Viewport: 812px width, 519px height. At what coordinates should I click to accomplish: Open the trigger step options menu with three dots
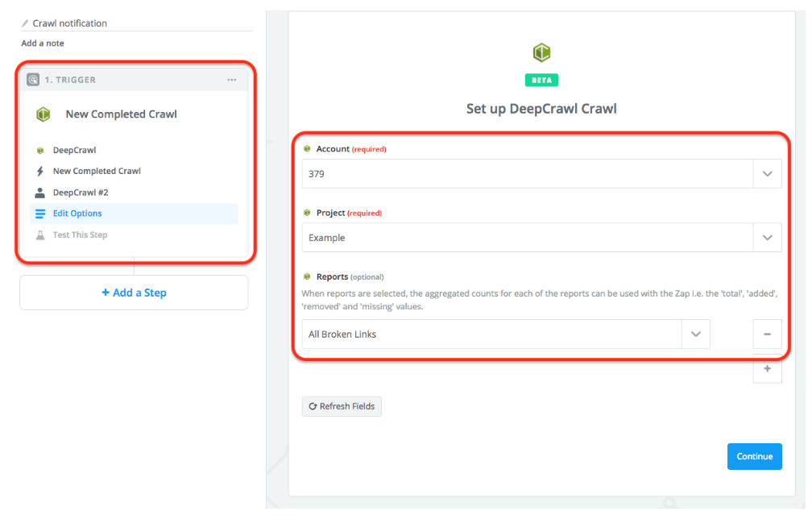tap(231, 79)
